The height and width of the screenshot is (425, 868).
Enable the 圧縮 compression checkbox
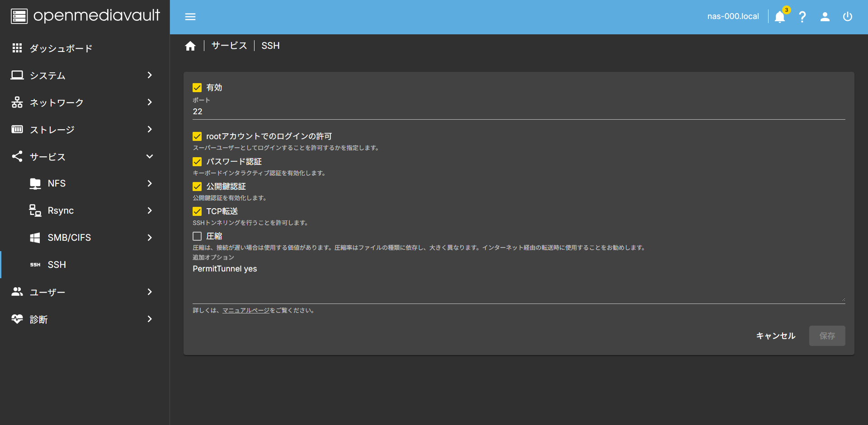coord(197,236)
